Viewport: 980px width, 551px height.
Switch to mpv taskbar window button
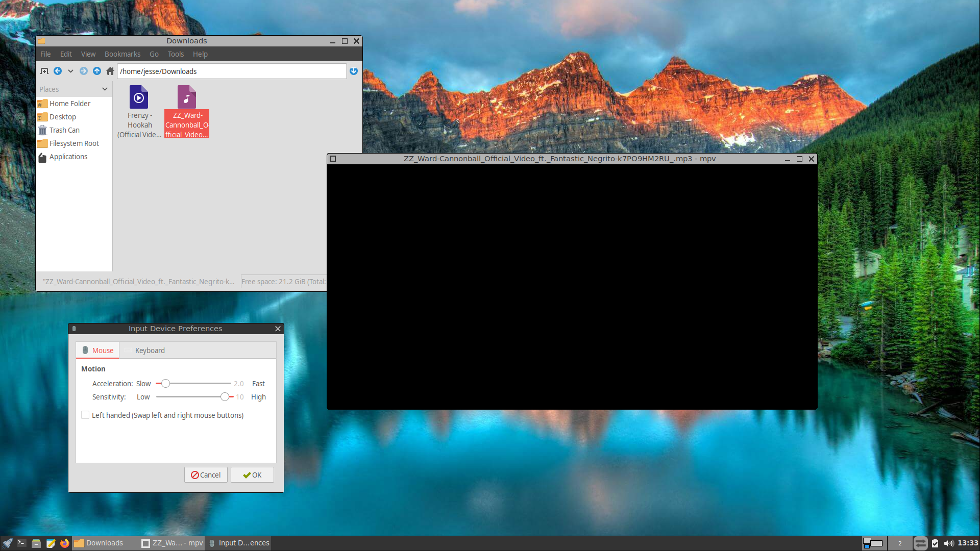(x=173, y=543)
